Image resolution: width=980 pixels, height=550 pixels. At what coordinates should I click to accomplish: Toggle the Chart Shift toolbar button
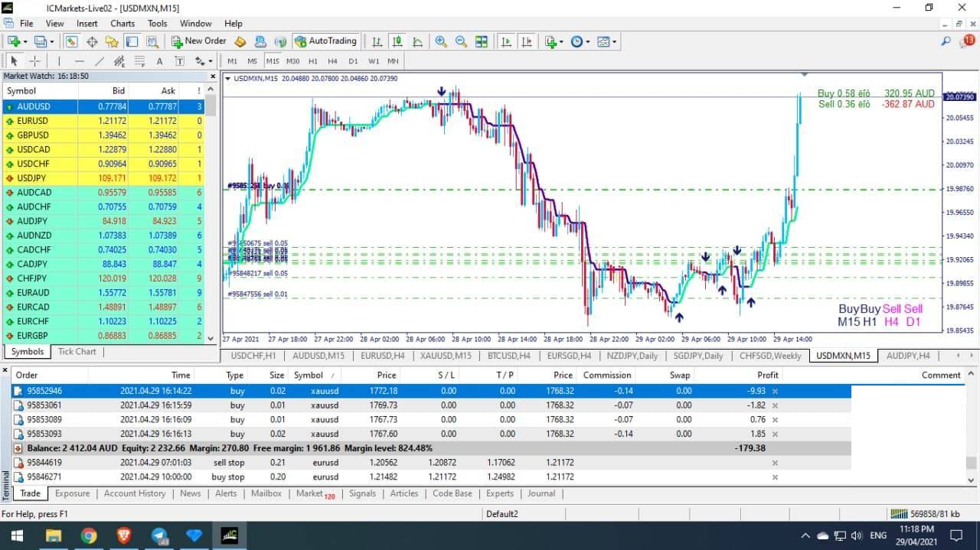[525, 41]
